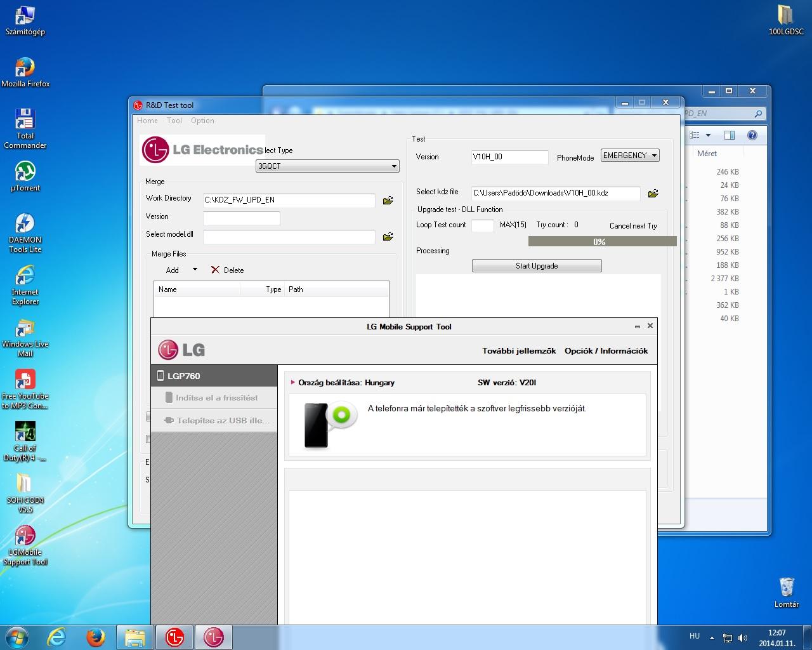The height and width of the screenshot is (650, 812).
Task: Click Telepítse az USB illesztő button
Action: pos(214,420)
